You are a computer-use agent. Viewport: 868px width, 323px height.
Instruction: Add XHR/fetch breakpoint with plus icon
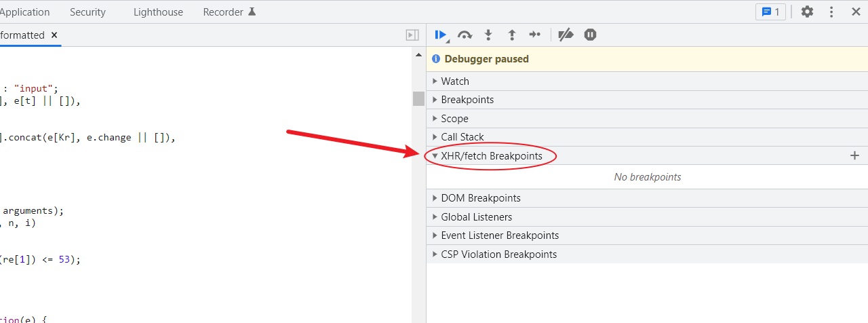854,155
